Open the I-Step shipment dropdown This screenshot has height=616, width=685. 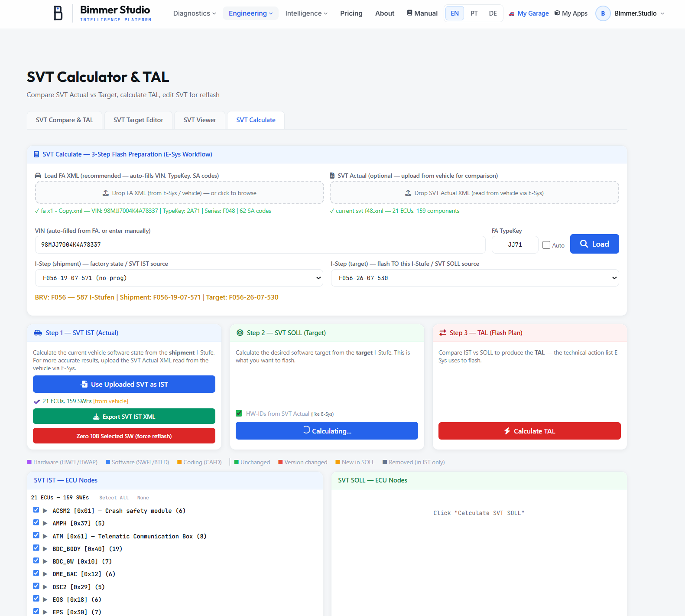(179, 278)
